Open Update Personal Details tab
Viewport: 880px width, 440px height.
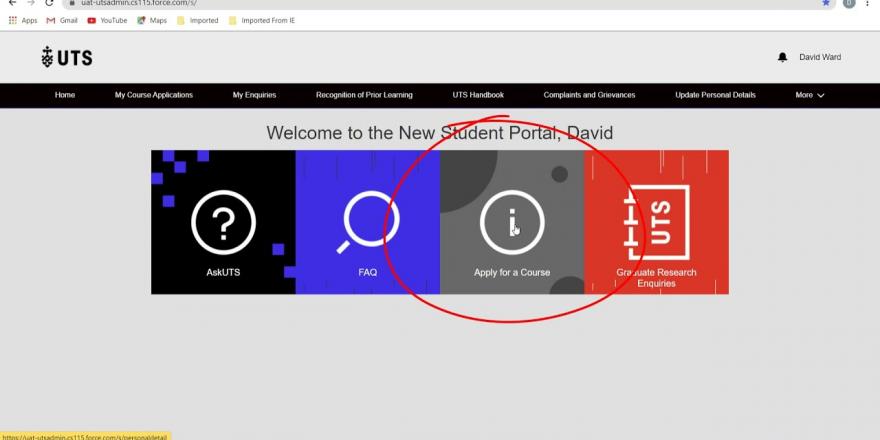(x=716, y=95)
